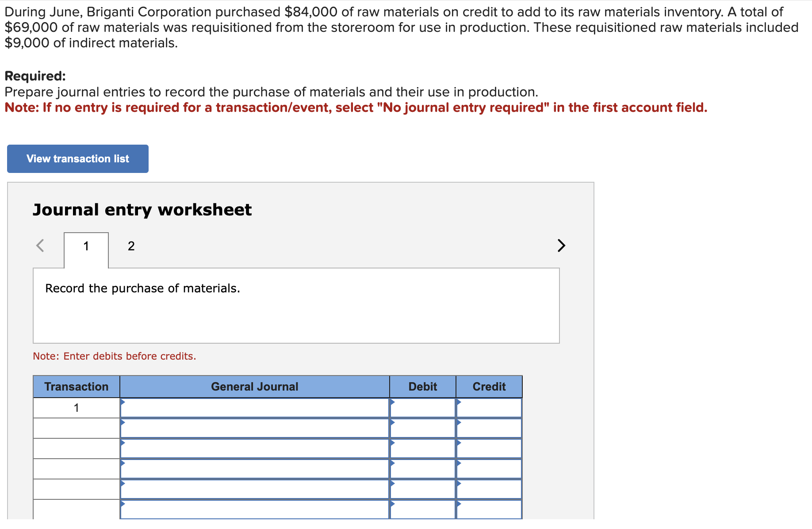
Task: Click the Transaction cell labeled 1
Action: click(x=76, y=407)
